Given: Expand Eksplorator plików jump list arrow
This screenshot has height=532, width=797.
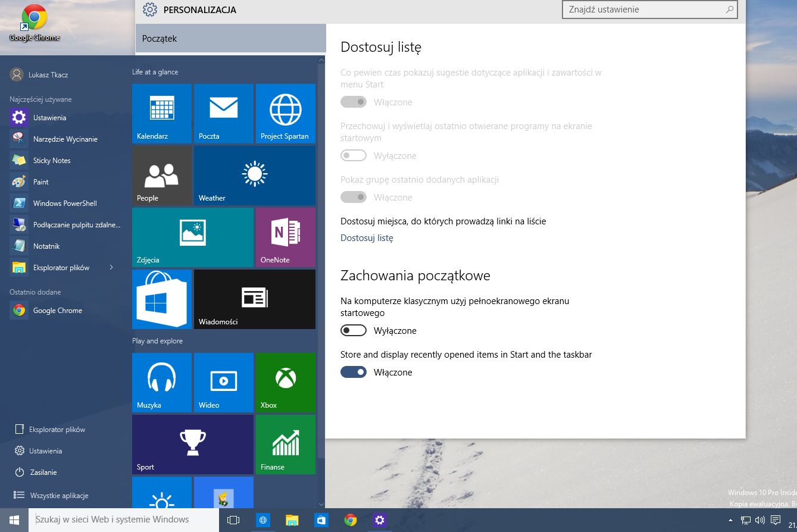Looking at the screenshot, I should click(x=111, y=268).
